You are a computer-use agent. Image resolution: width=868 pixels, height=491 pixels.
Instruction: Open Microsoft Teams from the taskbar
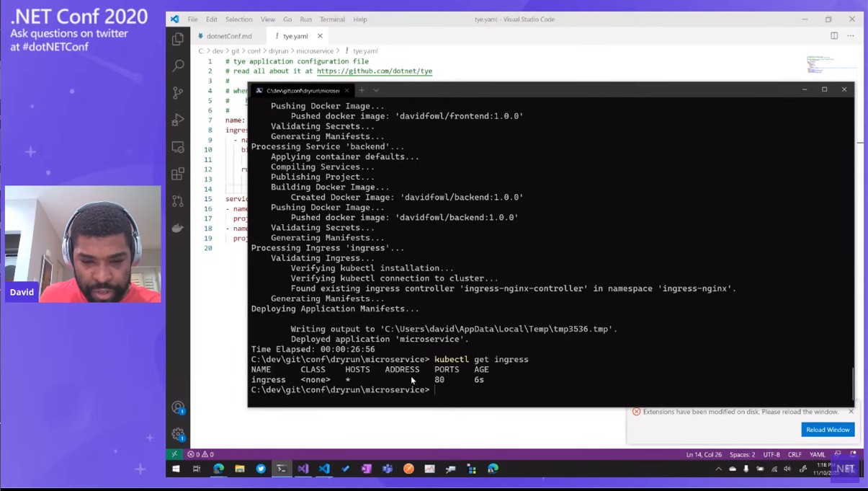[x=388, y=469]
